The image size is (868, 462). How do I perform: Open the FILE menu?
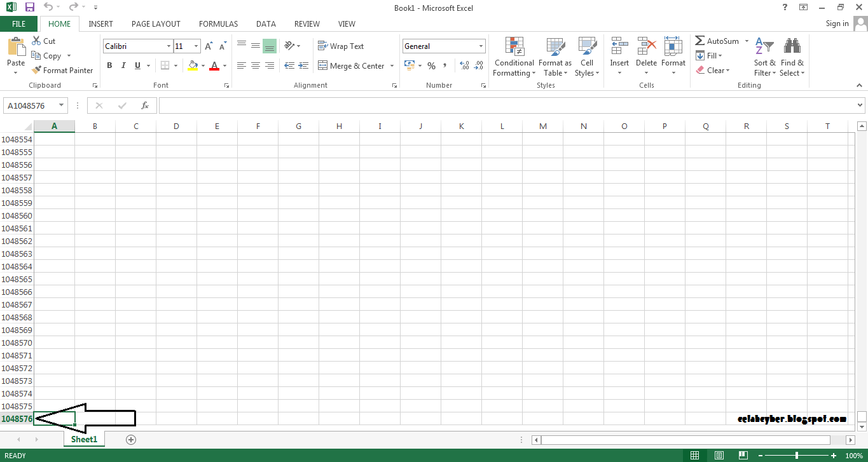pyautogui.click(x=19, y=24)
